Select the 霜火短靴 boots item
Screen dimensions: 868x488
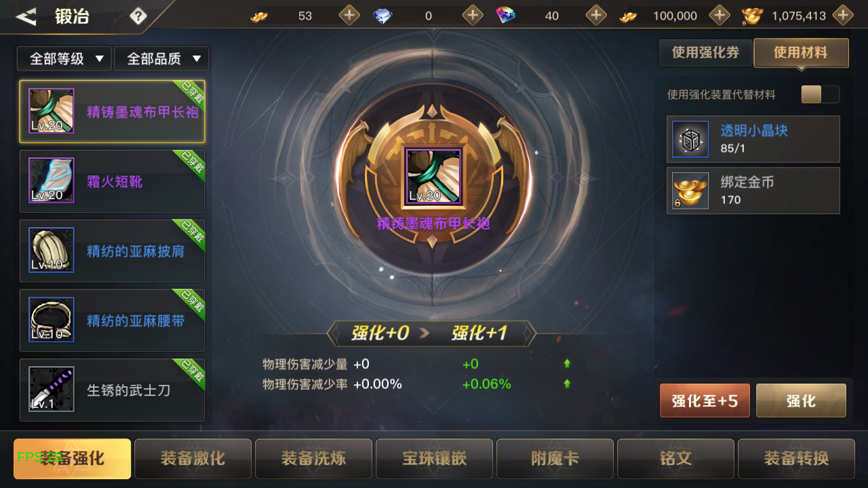click(112, 181)
